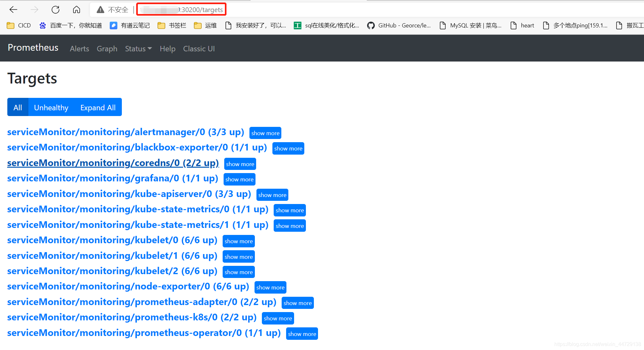Screen dimensions: 644x350
Task: Open the grafana/0 target link
Action: (113, 179)
